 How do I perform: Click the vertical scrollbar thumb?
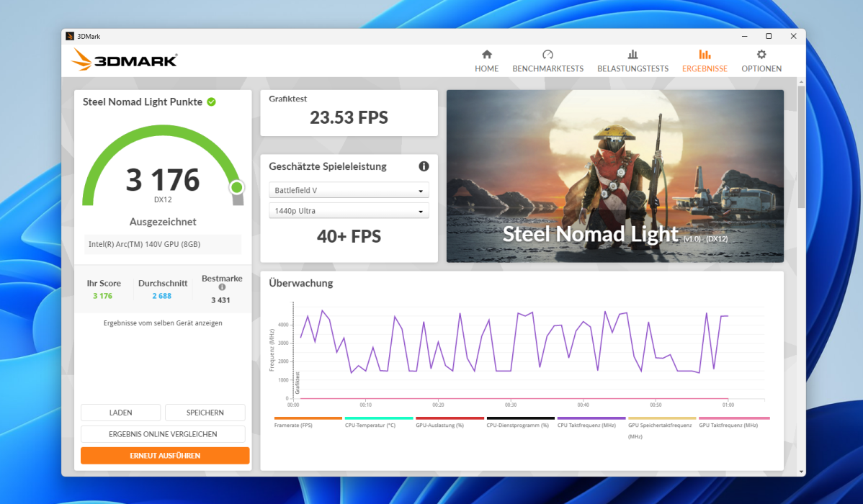(x=801, y=147)
